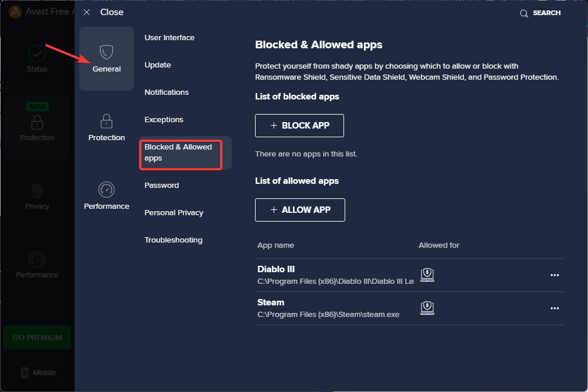This screenshot has height=392, width=588.
Task: Click the App name column header
Action: tap(275, 245)
